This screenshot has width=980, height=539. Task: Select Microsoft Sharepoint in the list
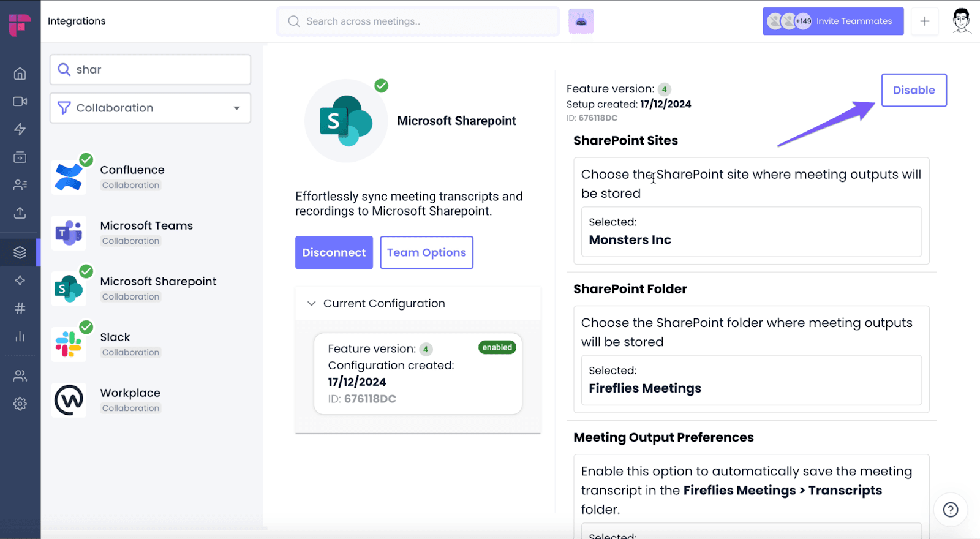point(151,288)
